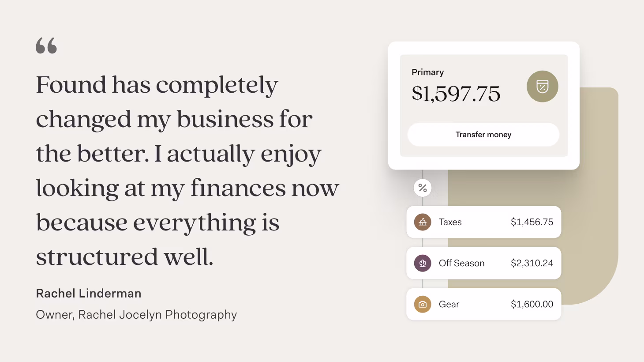Open the Gear pocket row

click(x=484, y=304)
